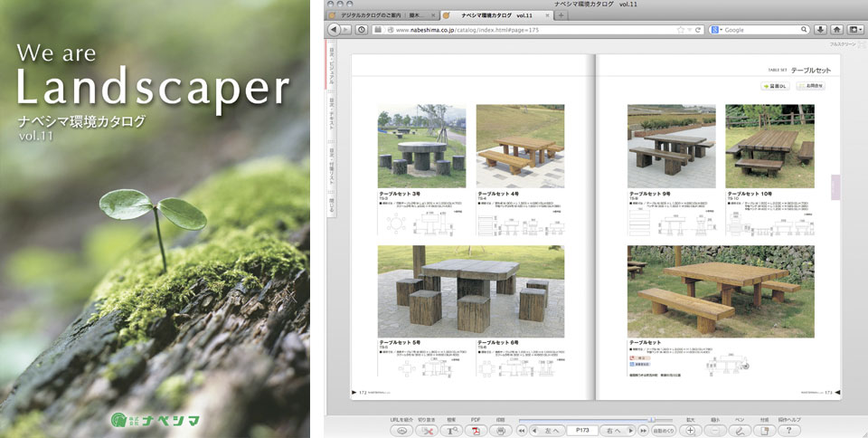Open 操作ヘルプ question mark help
The height and width of the screenshot is (438, 868).
point(788,430)
